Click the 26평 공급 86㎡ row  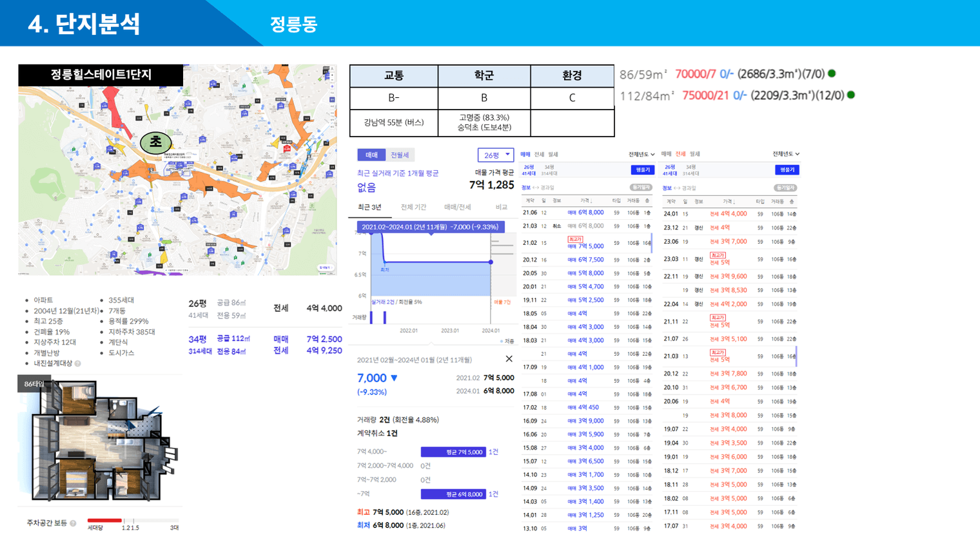(265, 309)
